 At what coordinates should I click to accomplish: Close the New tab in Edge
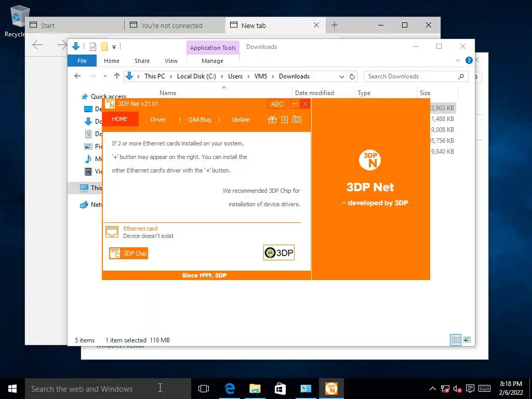click(x=316, y=25)
